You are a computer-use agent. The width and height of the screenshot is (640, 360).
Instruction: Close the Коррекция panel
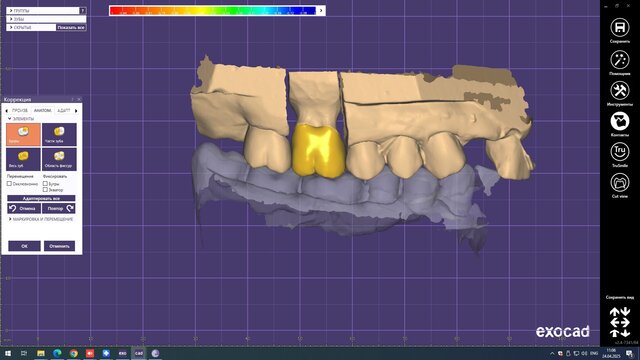tap(79, 99)
